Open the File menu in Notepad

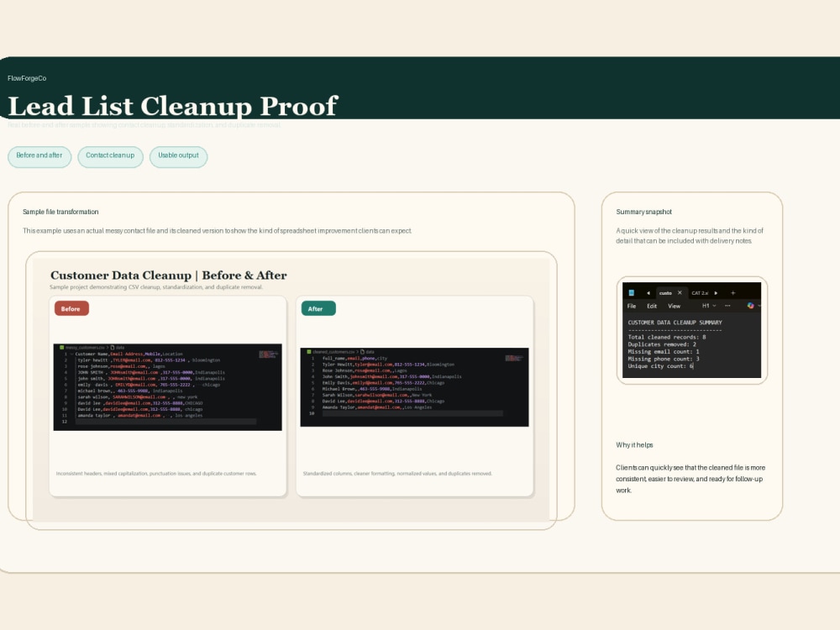pos(632,306)
